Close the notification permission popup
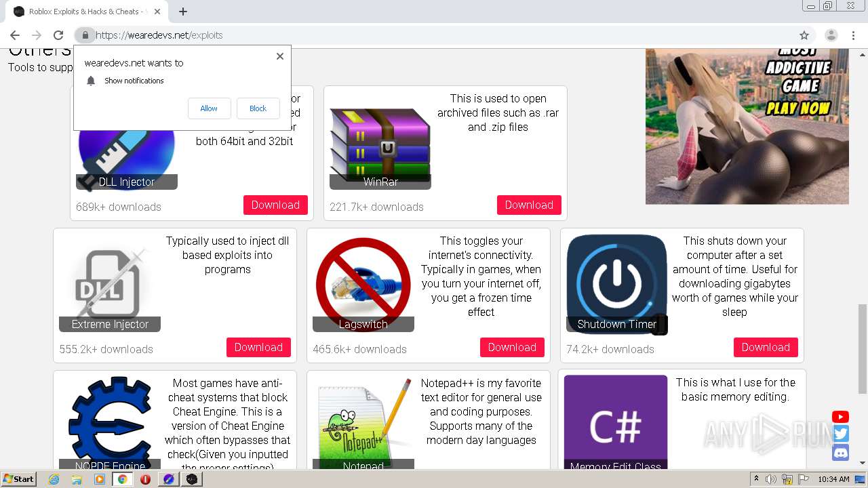Viewport: 868px width, 488px height. click(x=280, y=56)
